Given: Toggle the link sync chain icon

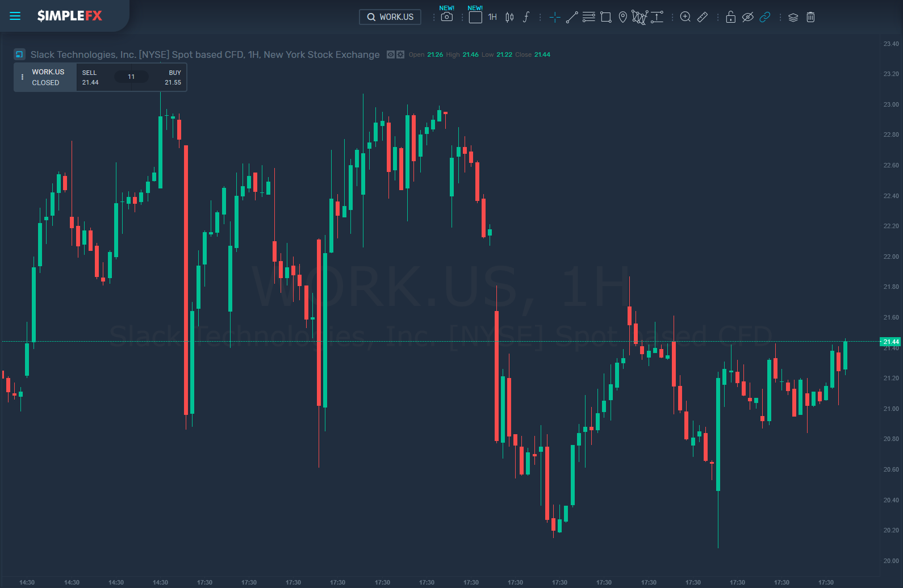Looking at the screenshot, I should [x=765, y=17].
